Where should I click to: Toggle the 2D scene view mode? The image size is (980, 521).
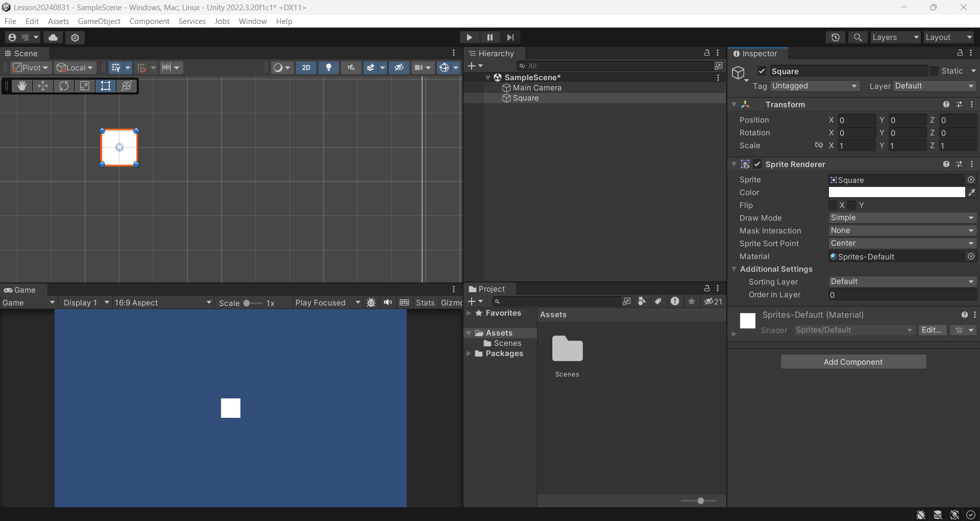pyautogui.click(x=306, y=67)
